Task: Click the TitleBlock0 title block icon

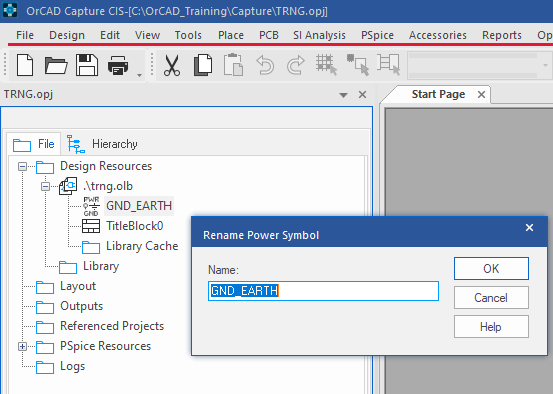Action: tap(91, 226)
